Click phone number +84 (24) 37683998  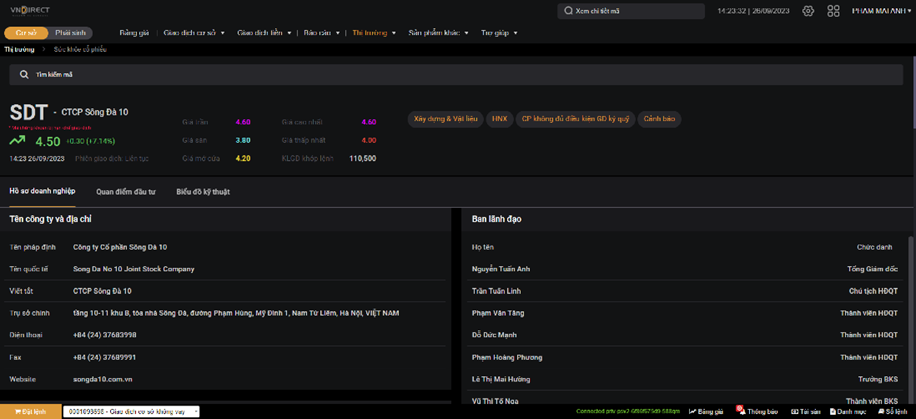(x=105, y=335)
